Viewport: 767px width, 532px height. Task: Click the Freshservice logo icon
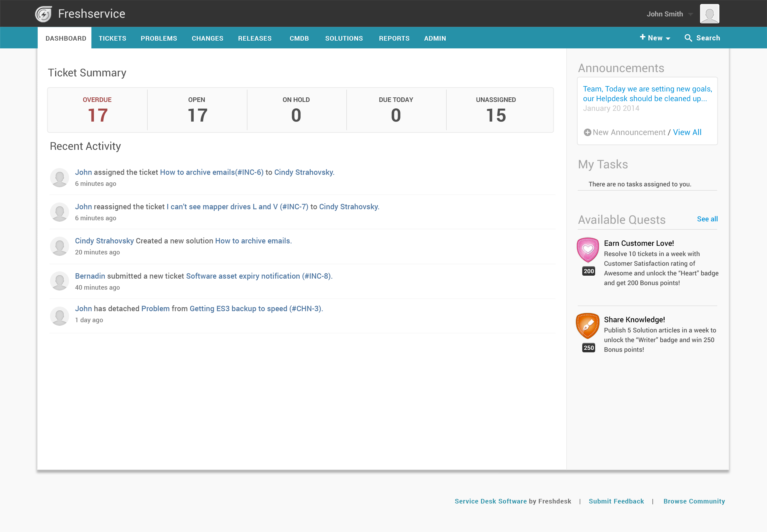[44, 14]
